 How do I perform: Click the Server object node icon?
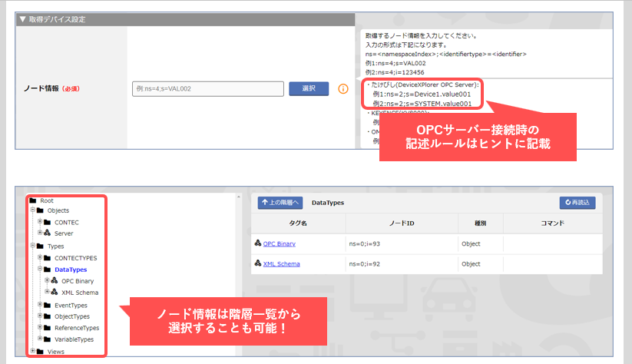tap(48, 233)
